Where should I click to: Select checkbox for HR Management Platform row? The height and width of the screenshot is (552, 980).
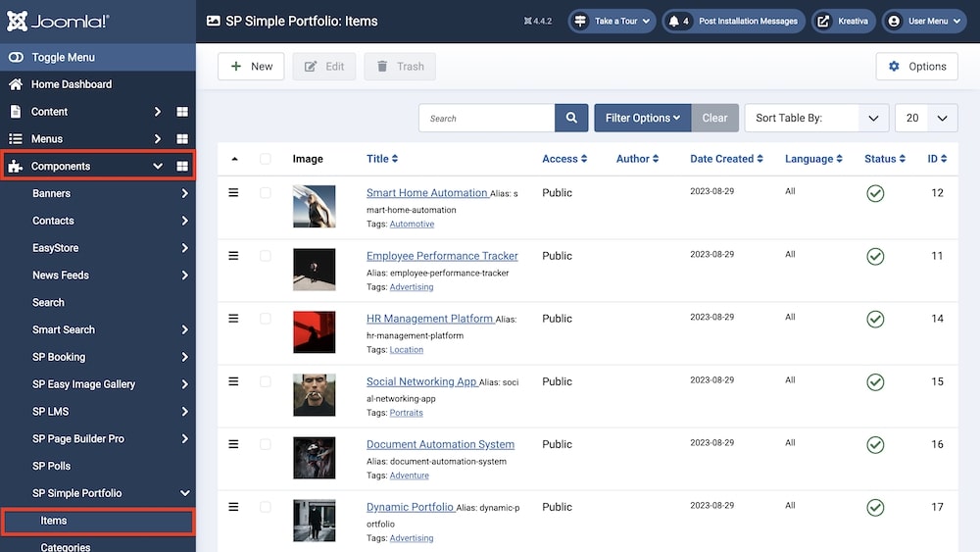coord(266,319)
